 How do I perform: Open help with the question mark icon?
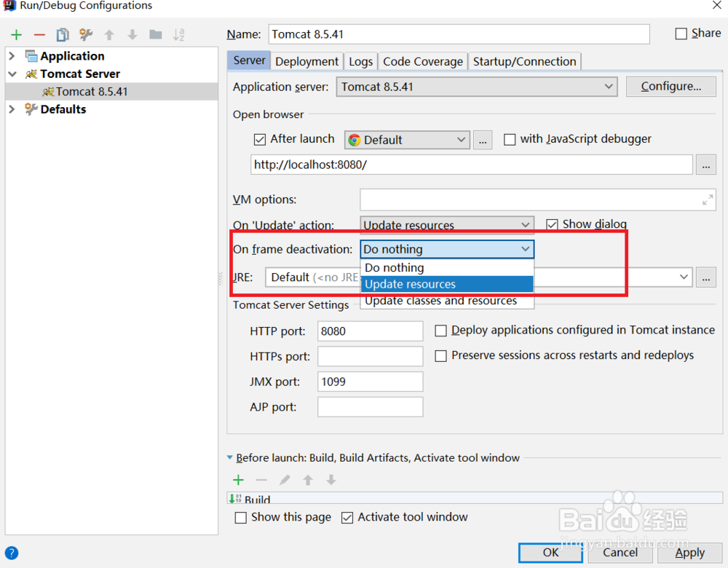point(12,553)
